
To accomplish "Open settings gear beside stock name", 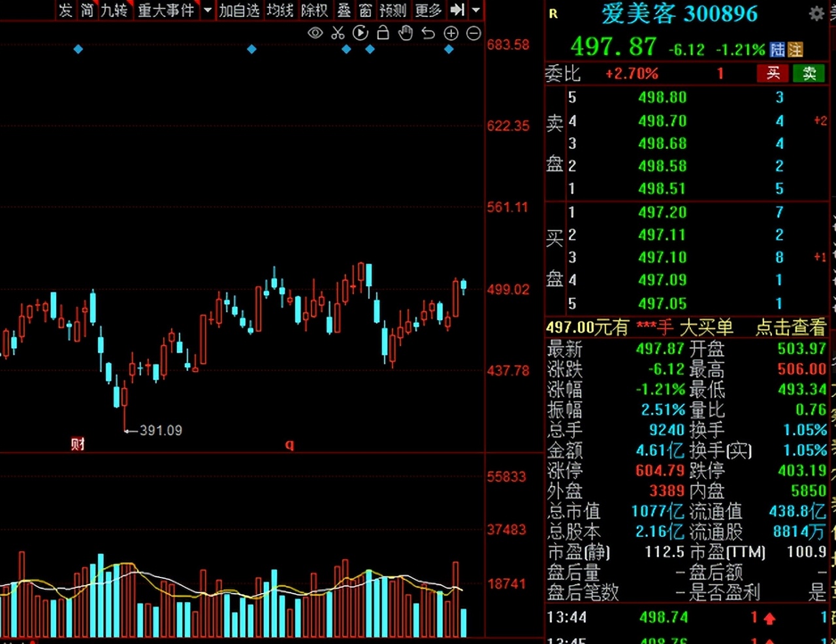I will (x=816, y=14).
